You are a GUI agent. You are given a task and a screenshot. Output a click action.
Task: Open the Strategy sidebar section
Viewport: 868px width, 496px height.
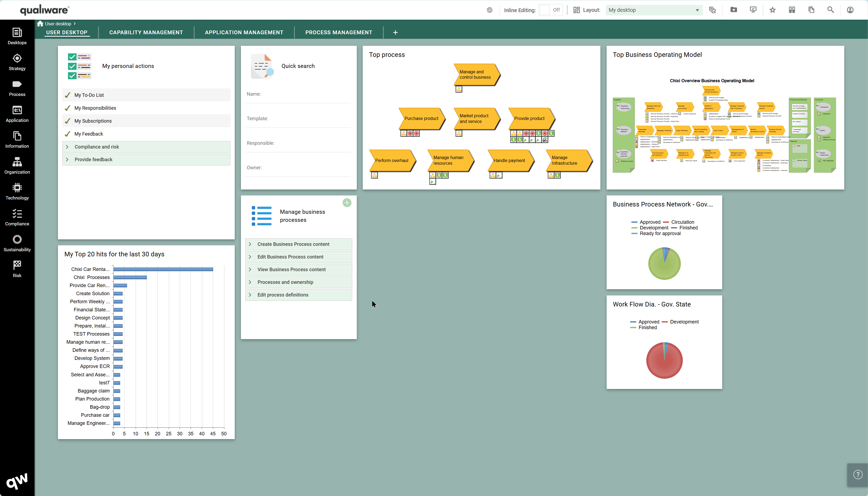click(x=17, y=62)
